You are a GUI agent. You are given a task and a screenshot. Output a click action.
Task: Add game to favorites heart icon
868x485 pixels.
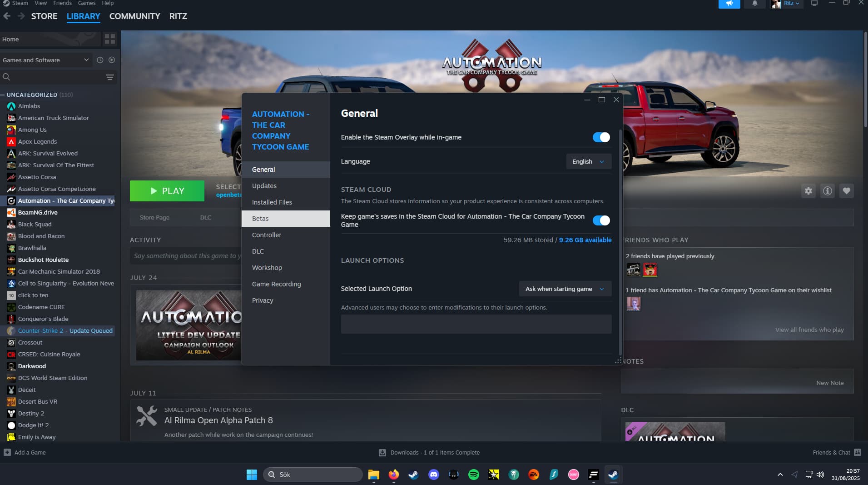pyautogui.click(x=846, y=191)
